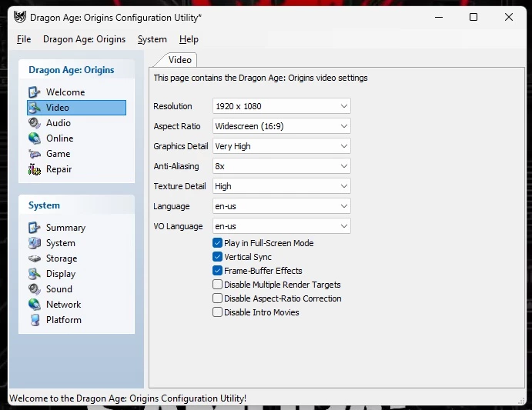Click the Sound speaker icon

tap(35, 289)
